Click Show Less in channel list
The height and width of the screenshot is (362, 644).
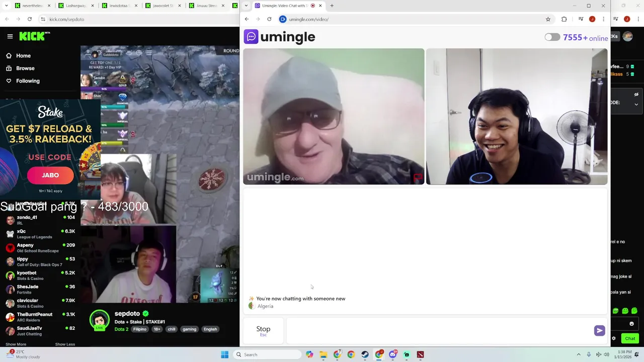click(x=65, y=344)
